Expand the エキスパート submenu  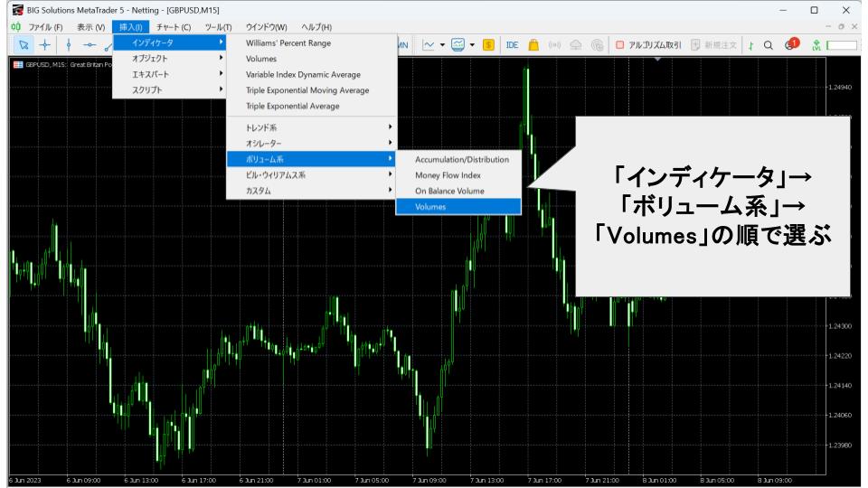click(x=169, y=74)
